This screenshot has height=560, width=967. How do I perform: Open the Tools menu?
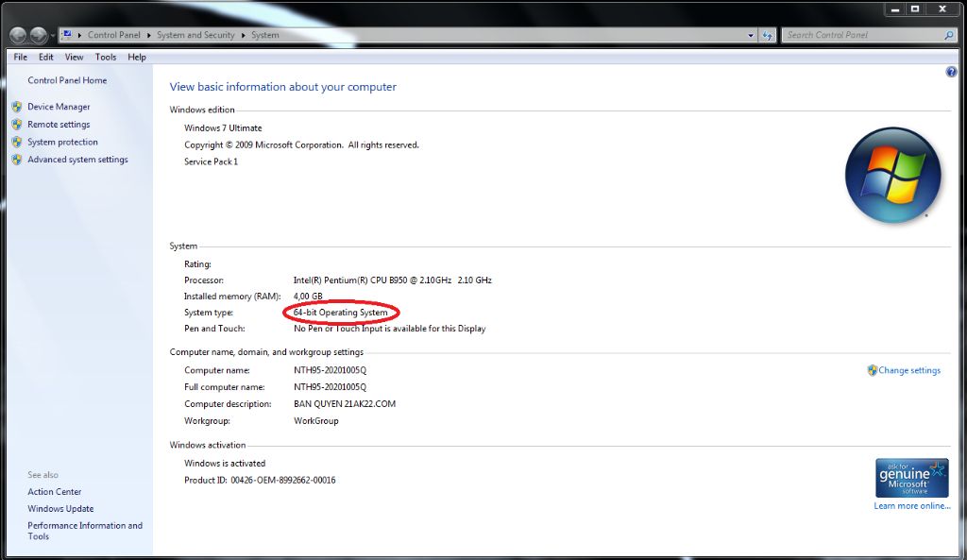(x=106, y=57)
